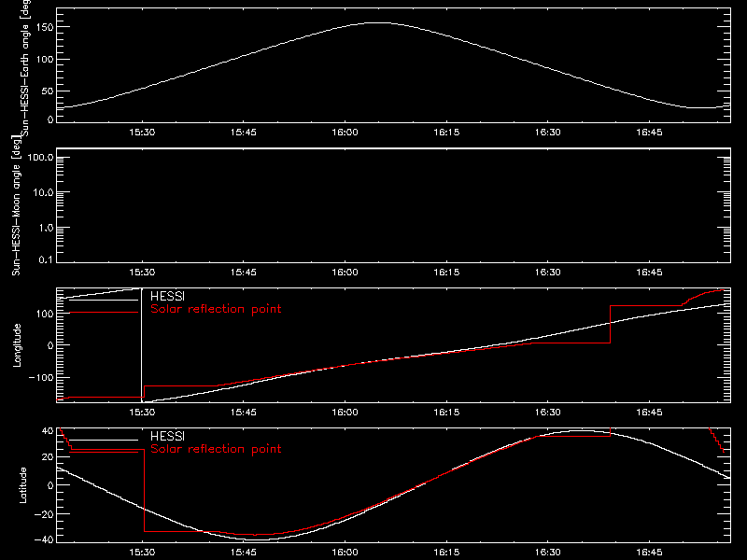This screenshot has width=747, height=560.
Task: Click white HESSI legend line in Latitude plot
Action: (x=104, y=440)
